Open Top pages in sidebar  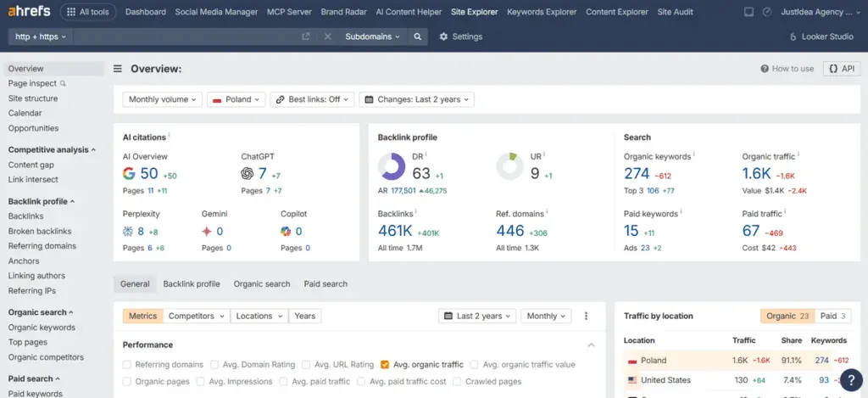pos(28,342)
